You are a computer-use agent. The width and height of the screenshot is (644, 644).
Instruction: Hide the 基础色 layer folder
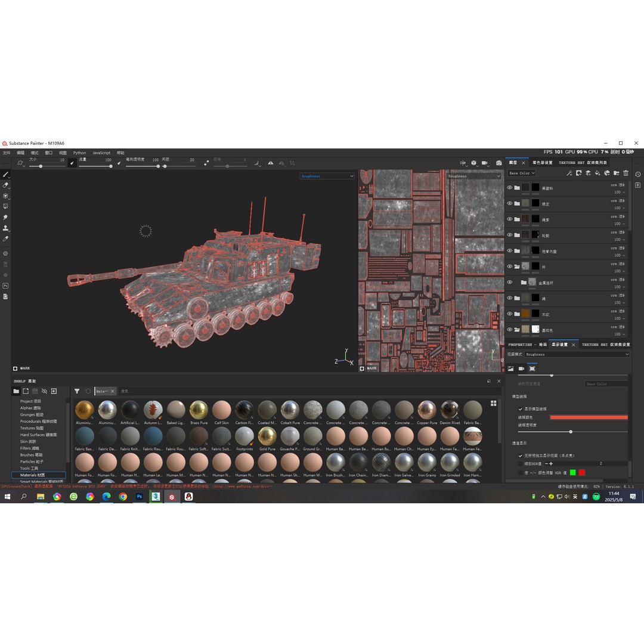pos(510,329)
